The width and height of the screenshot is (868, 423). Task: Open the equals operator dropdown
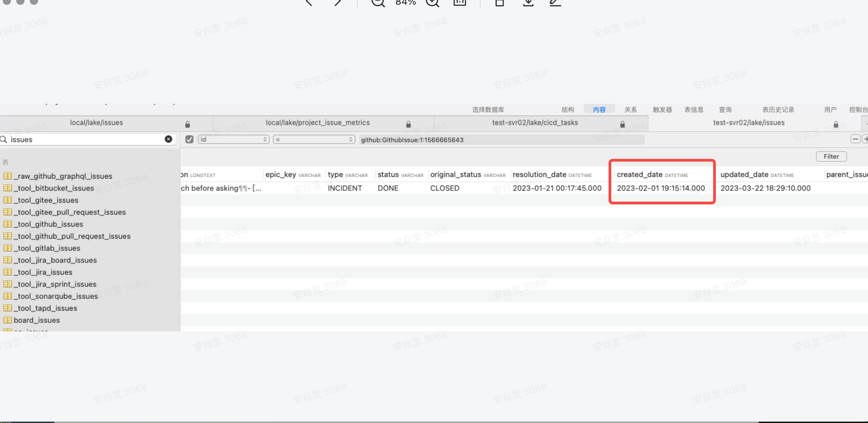coord(314,140)
